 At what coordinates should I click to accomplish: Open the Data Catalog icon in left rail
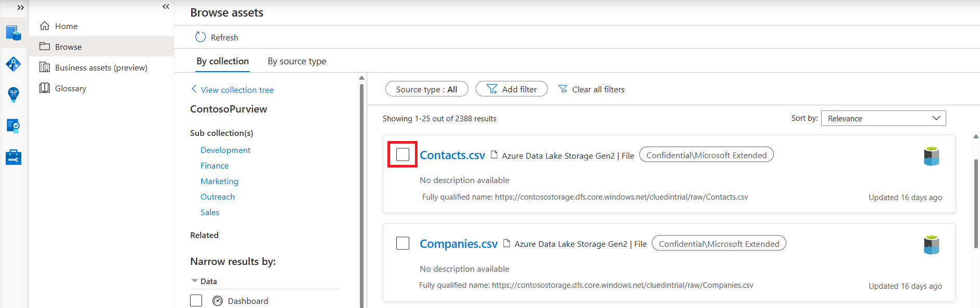pos(14,33)
